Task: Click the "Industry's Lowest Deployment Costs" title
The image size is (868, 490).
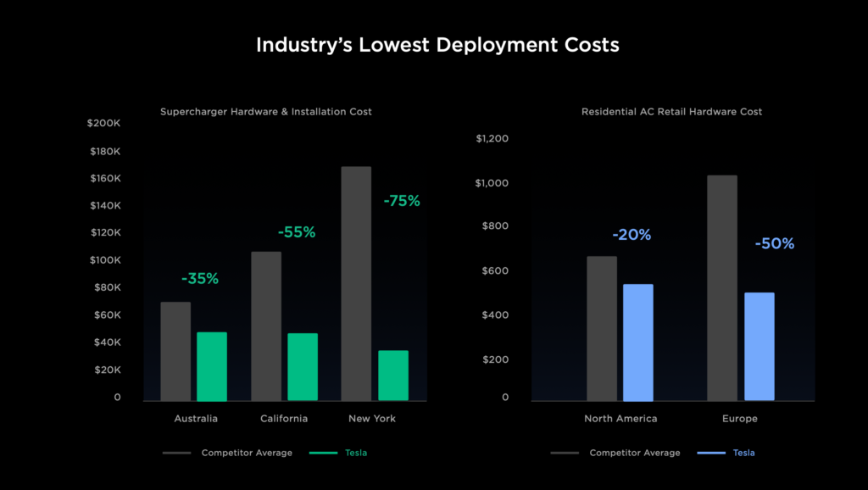Action: (x=437, y=46)
